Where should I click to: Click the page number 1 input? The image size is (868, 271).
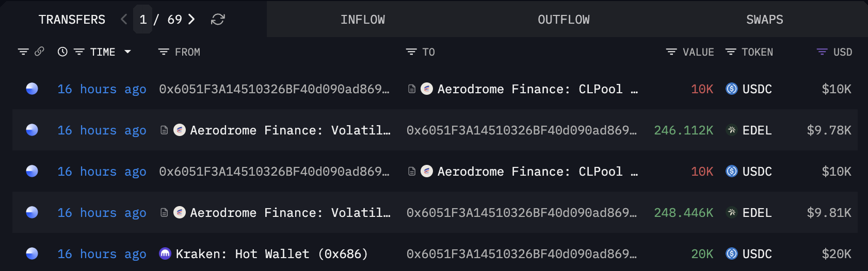pos(143,20)
